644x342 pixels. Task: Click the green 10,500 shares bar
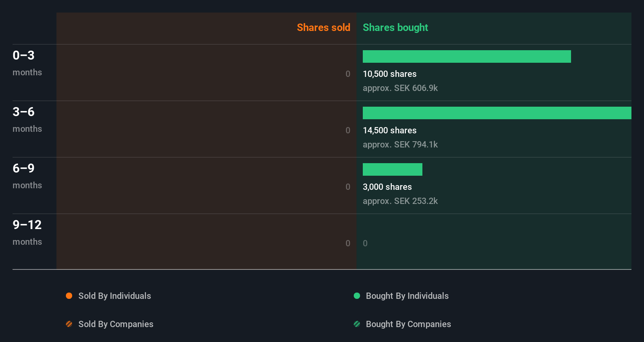[x=467, y=56]
